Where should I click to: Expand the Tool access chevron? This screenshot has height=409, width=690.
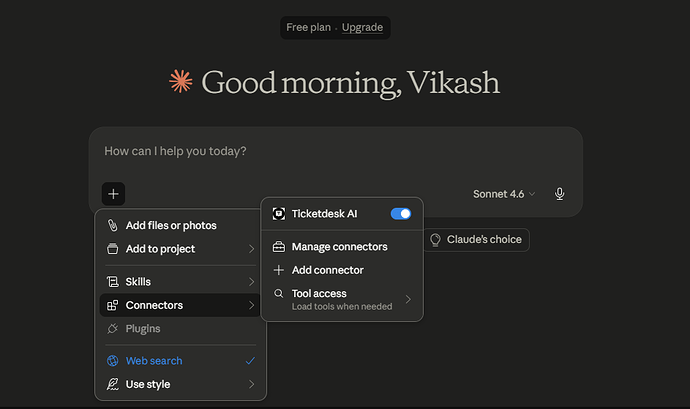point(408,299)
